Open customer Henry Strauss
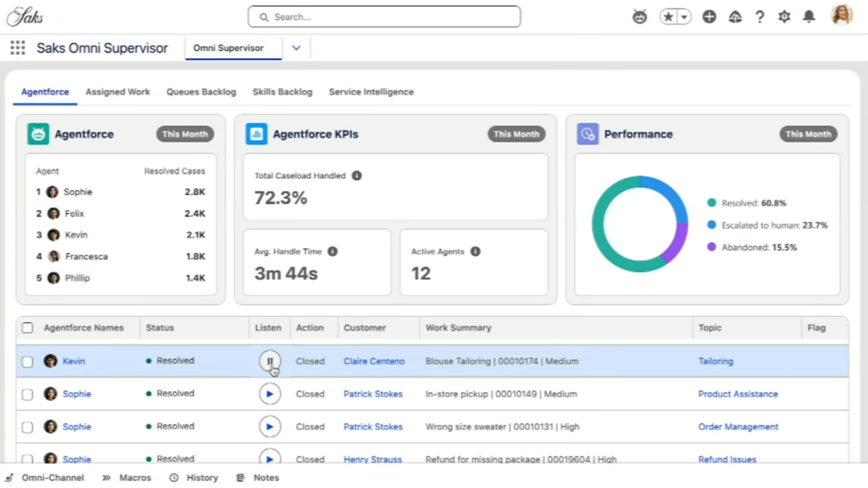The height and width of the screenshot is (488, 868). point(372,459)
